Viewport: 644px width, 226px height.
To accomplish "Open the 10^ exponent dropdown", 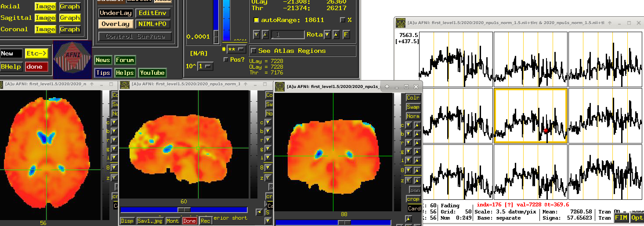I will pos(205,66).
